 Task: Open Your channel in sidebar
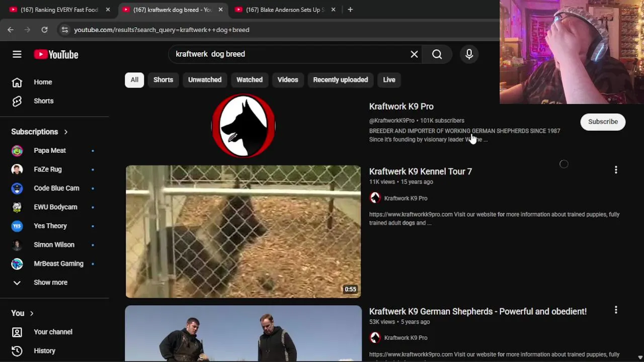(54, 332)
